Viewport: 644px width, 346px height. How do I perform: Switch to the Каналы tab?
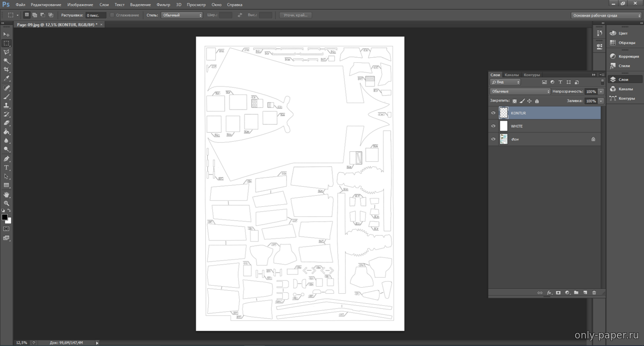pos(512,75)
